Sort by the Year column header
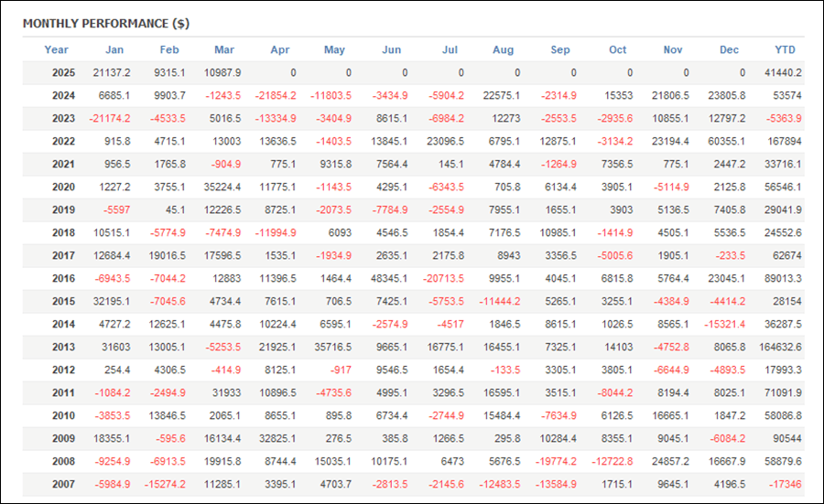 (x=57, y=49)
